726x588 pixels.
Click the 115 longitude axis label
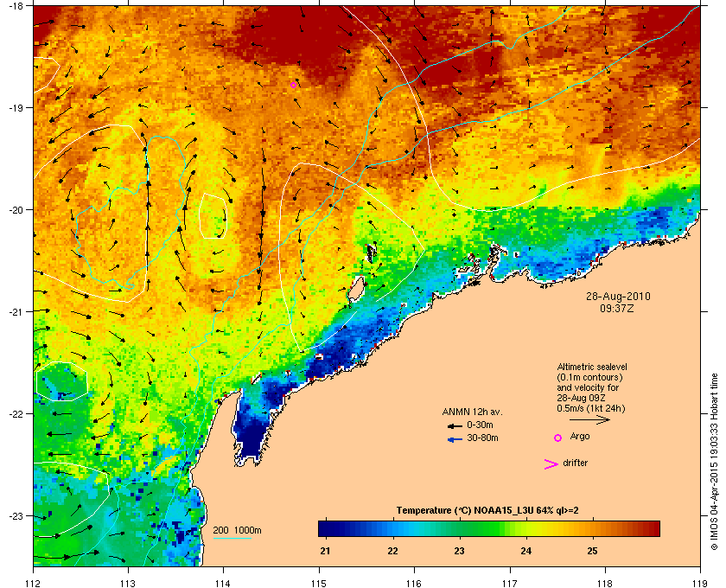(x=319, y=583)
